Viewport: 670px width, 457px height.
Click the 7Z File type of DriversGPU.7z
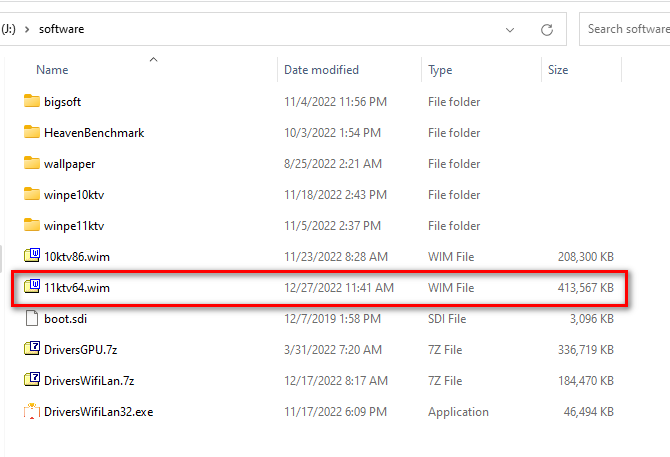coord(445,350)
